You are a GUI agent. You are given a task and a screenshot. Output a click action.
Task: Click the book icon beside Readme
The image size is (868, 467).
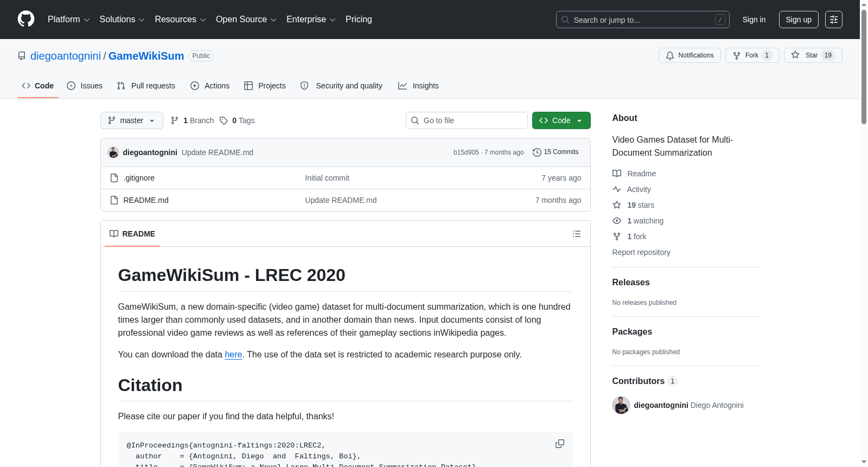[x=617, y=174]
